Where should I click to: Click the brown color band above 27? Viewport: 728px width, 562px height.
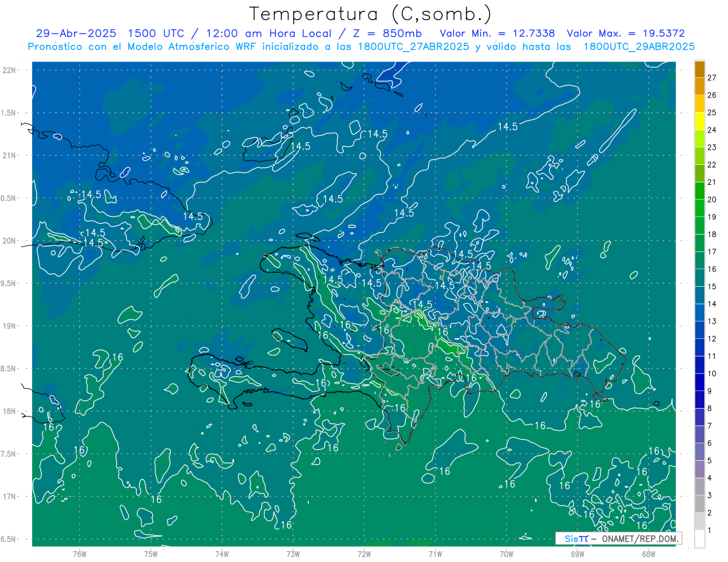699,69
